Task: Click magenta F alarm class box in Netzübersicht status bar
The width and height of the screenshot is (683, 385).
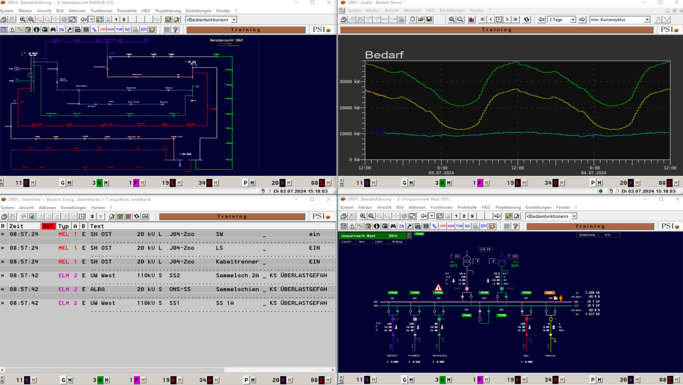Action: tap(136, 182)
